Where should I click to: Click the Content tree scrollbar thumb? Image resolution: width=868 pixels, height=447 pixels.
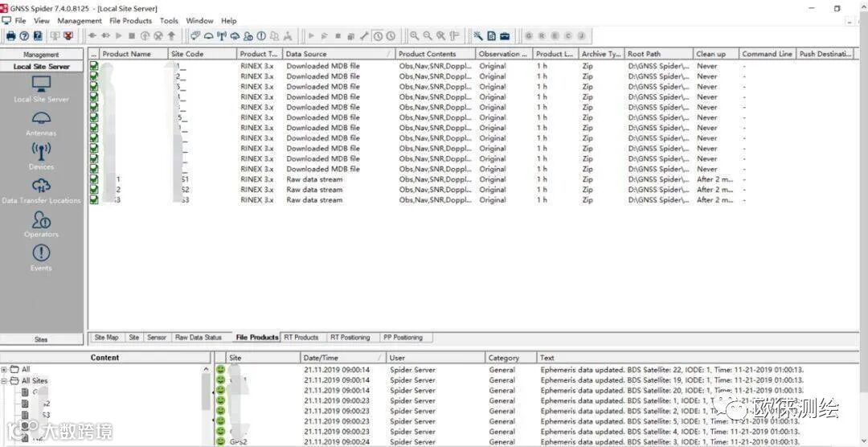click(207, 392)
